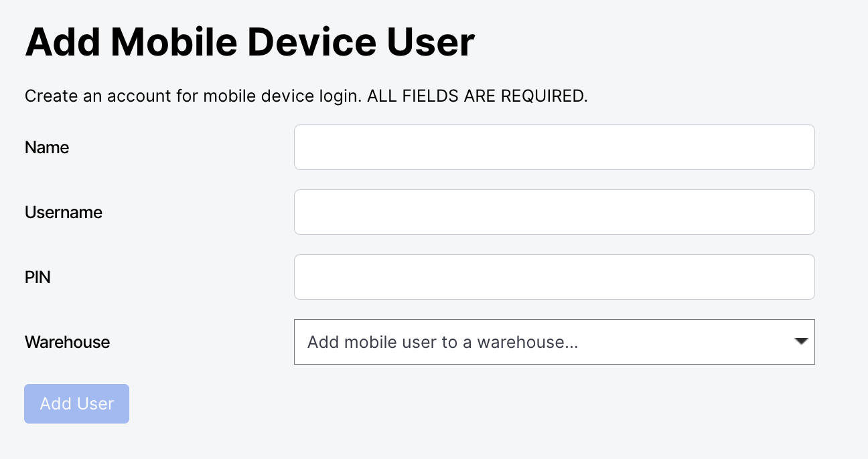Click the placeholder text in the warehouse selector
Viewport: 868px width, 459px height.
coord(442,342)
